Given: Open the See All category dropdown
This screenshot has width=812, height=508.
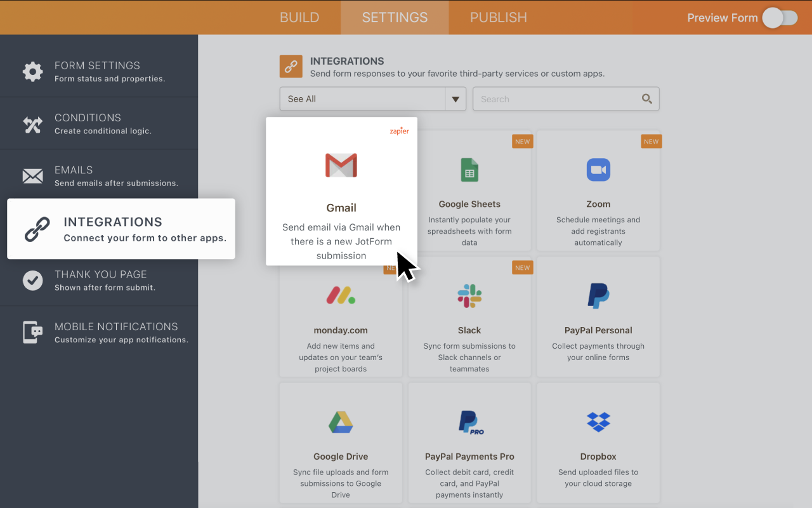Looking at the screenshot, I should [455, 99].
